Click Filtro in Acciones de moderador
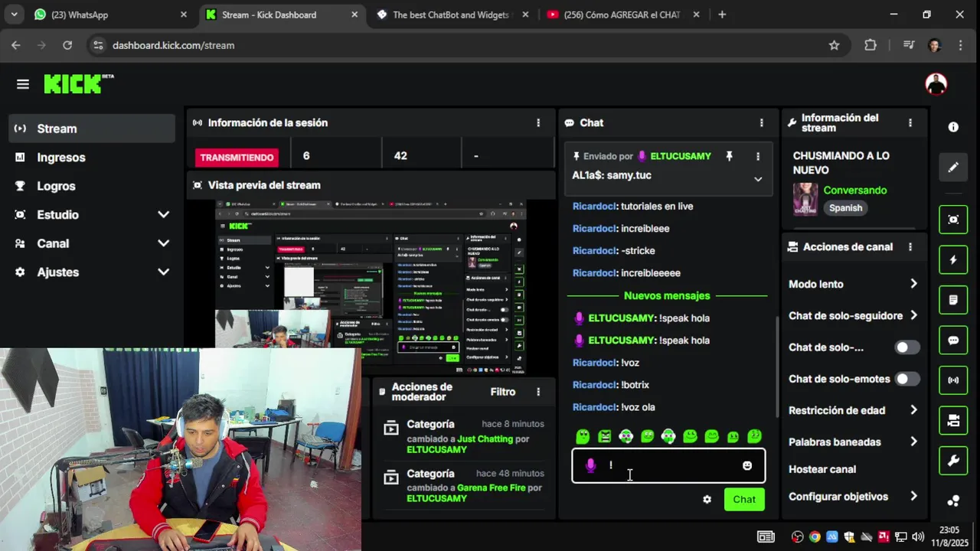Image resolution: width=980 pixels, height=551 pixels. [503, 392]
